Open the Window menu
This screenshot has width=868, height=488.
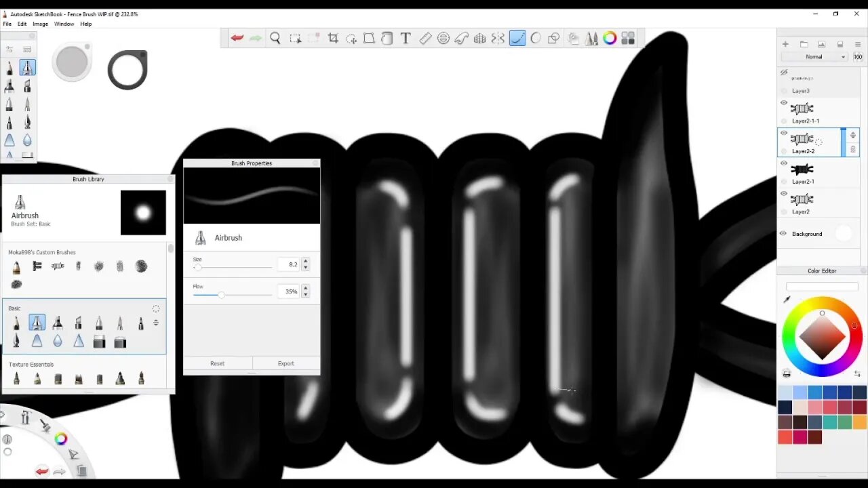(x=64, y=24)
